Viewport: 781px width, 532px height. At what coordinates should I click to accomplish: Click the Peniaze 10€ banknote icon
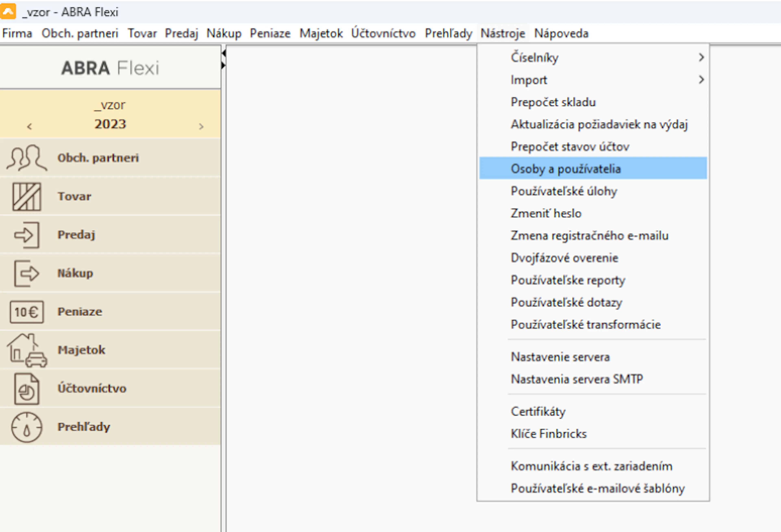[27, 312]
